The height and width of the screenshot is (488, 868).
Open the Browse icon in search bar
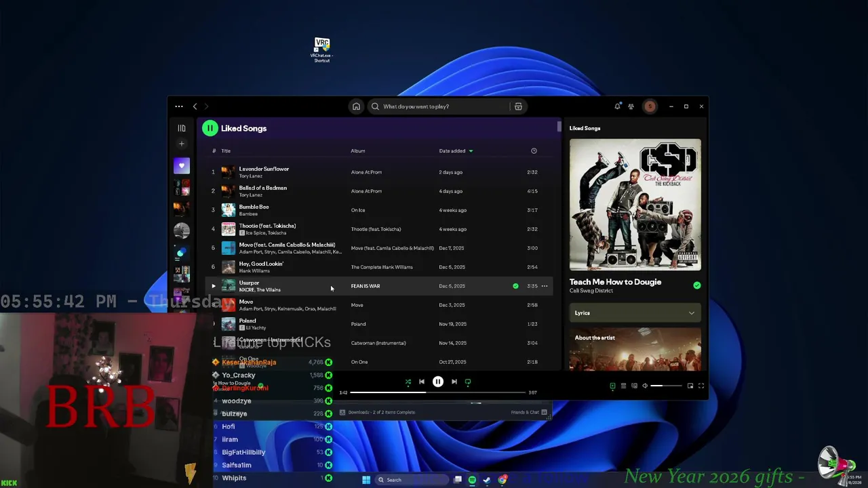pos(518,106)
